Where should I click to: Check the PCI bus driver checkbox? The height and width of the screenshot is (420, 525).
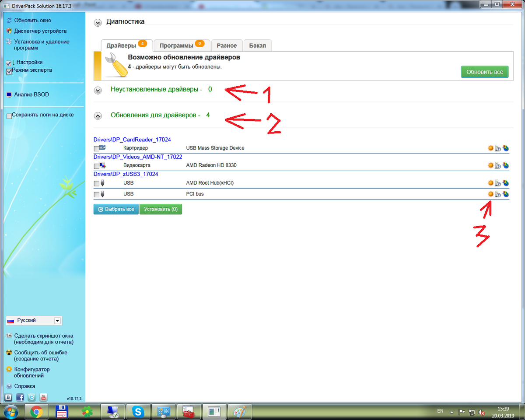[96, 194]
